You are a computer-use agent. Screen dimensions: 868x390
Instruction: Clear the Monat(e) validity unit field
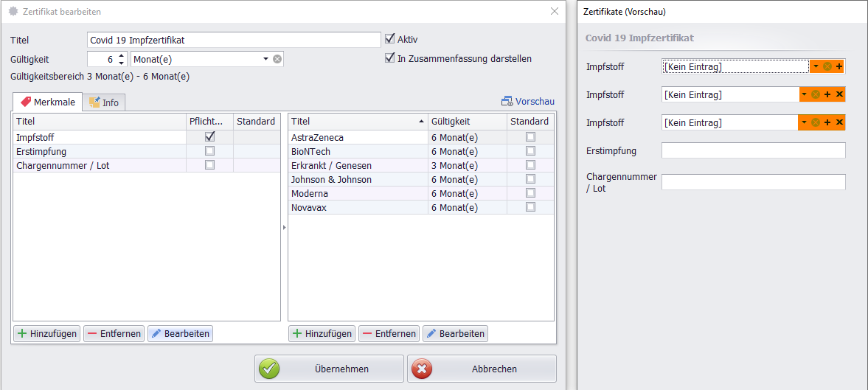point(277,59)
